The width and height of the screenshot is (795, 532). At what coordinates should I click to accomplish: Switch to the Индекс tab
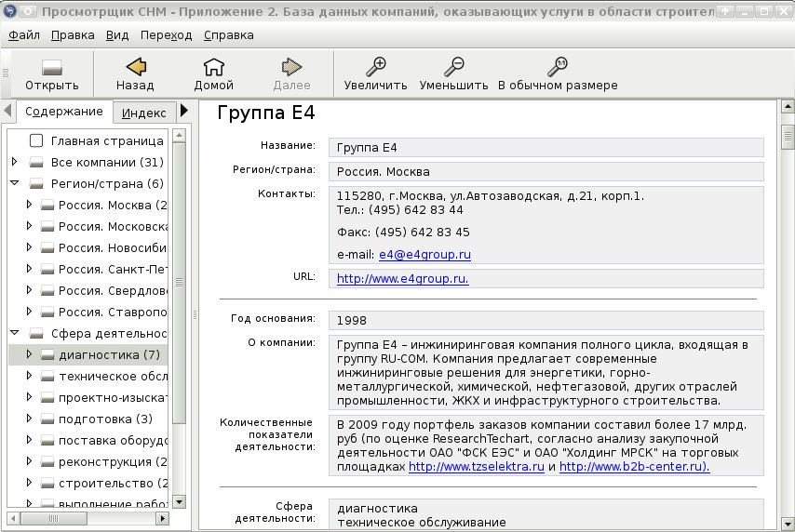(144, 113)
